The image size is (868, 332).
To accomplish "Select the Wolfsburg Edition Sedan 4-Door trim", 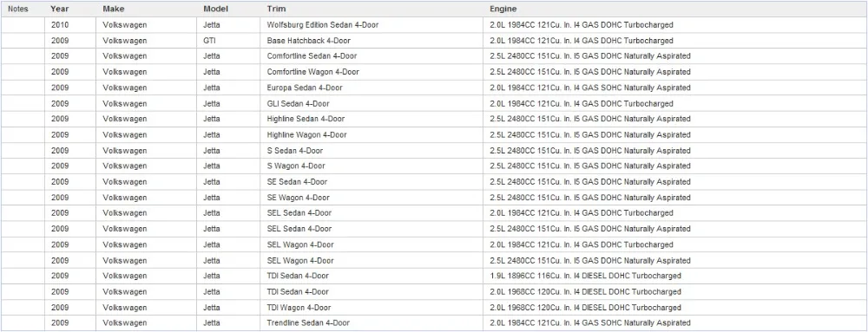I will pos(323,25).
